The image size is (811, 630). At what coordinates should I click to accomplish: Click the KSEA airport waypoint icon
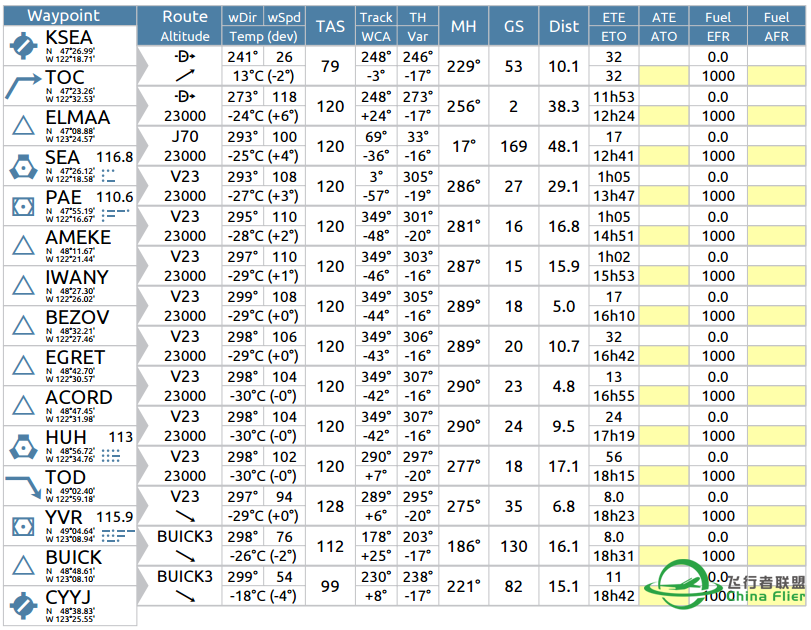point(21,46)
